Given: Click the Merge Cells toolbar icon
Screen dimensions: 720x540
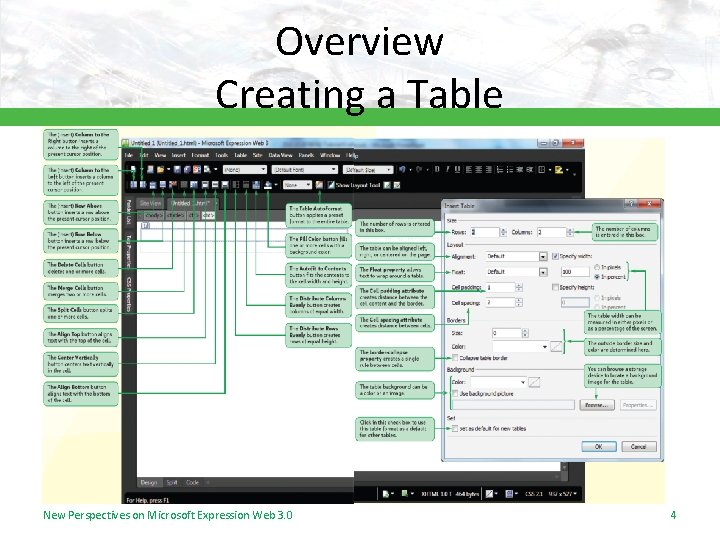Looking at the screenshot, I should click(x=184, y=185).
